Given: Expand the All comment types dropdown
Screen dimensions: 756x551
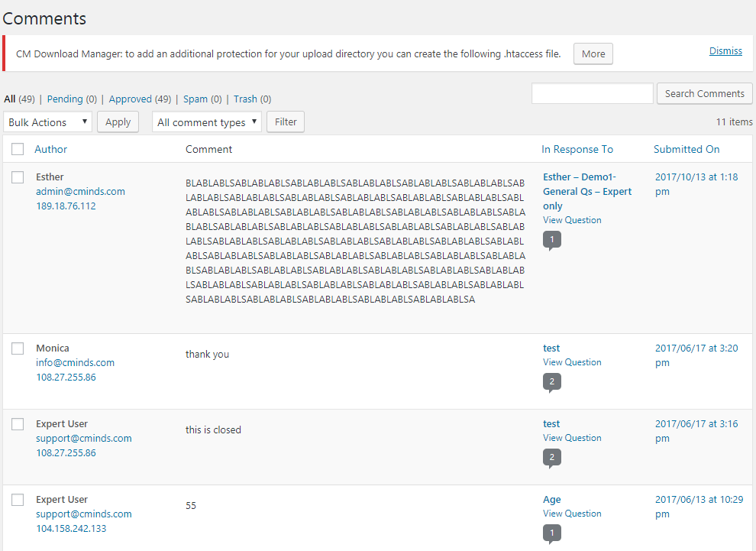Looking at the screenshot, I should 207,122.
